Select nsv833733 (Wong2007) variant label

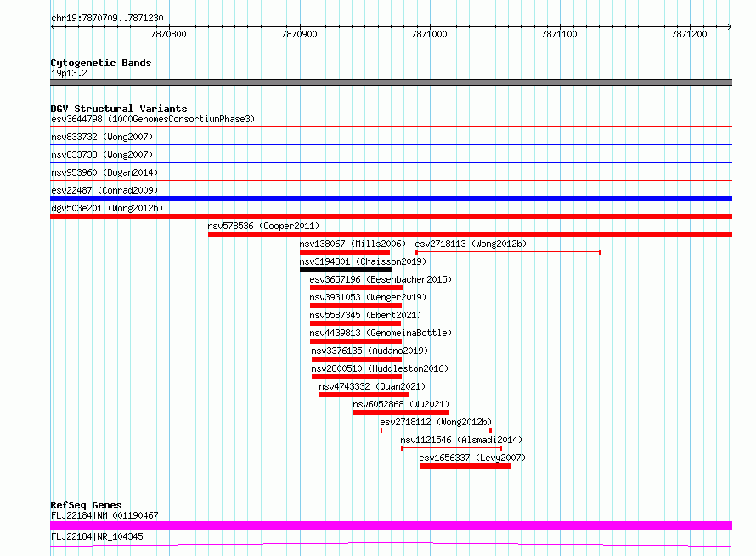pyautogui.click(x=102, y=154)
